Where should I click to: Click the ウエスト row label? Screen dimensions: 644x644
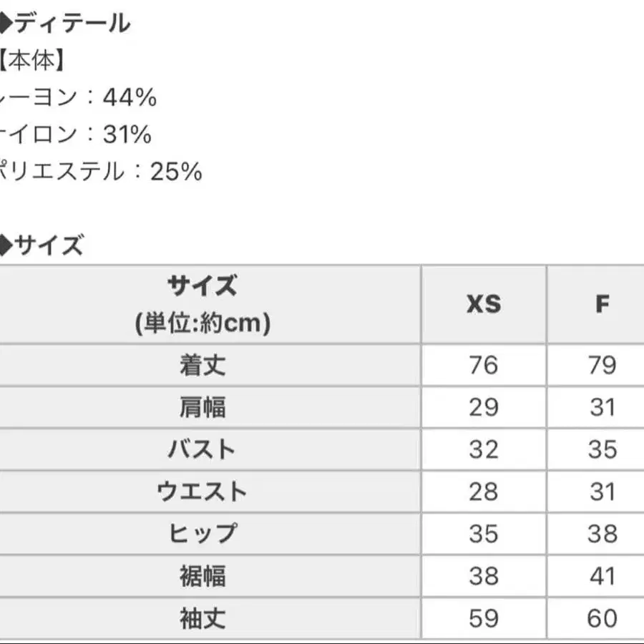(x=203, y=492)
